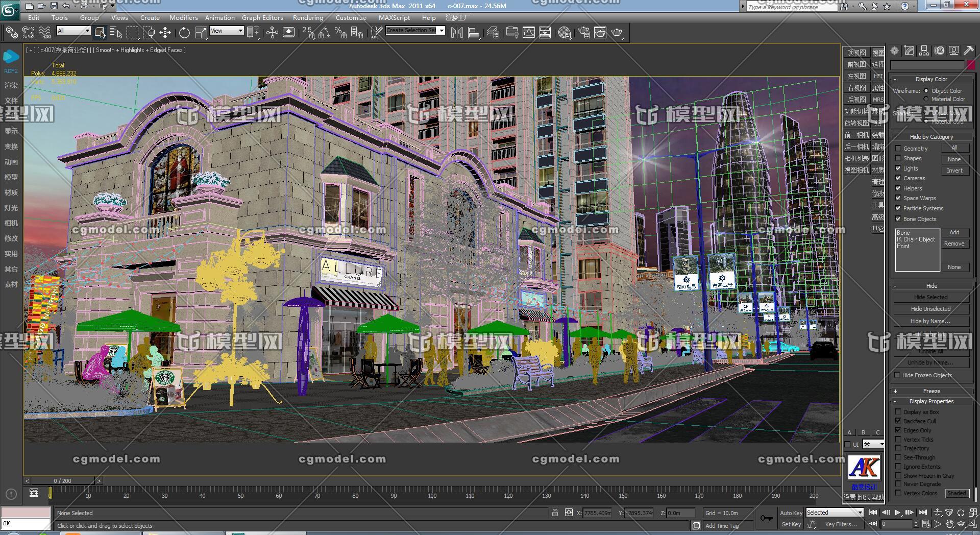This screenshot has width=980, height=535.
Task: Click the Align tool icon
Action: click(x=474, y=33)
